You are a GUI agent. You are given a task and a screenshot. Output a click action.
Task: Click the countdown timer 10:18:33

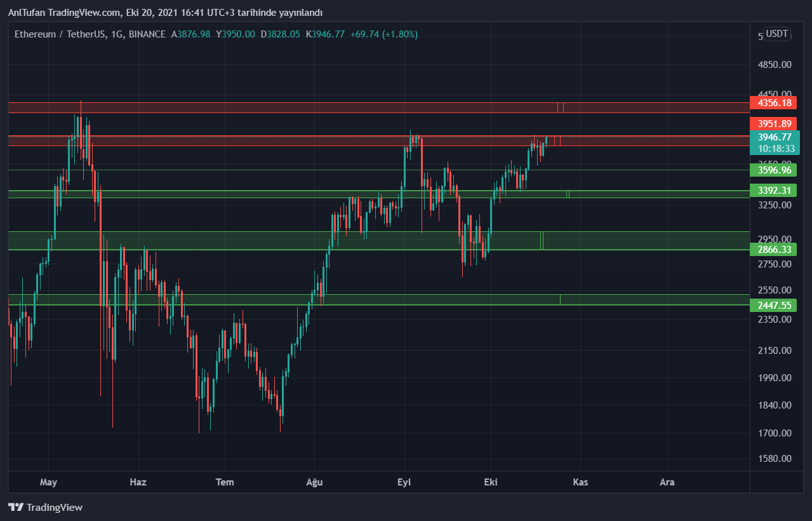pyautogui.click(x=775, y=149)
